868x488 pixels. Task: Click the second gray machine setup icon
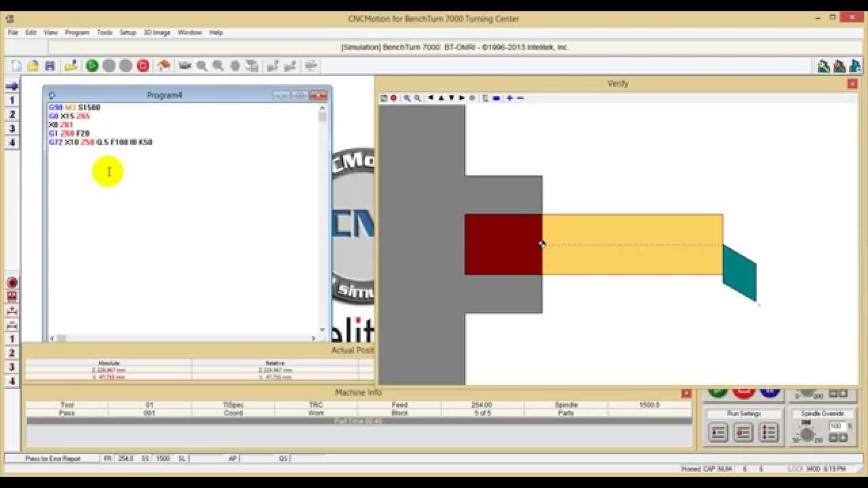[x=290, y=66]
